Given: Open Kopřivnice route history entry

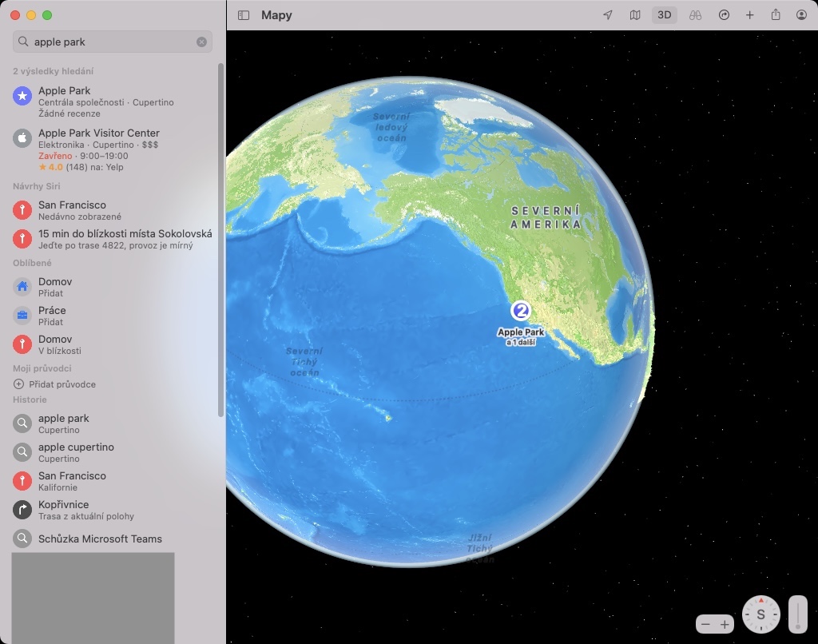Looking at the screenshot, I should coord(112,509).
